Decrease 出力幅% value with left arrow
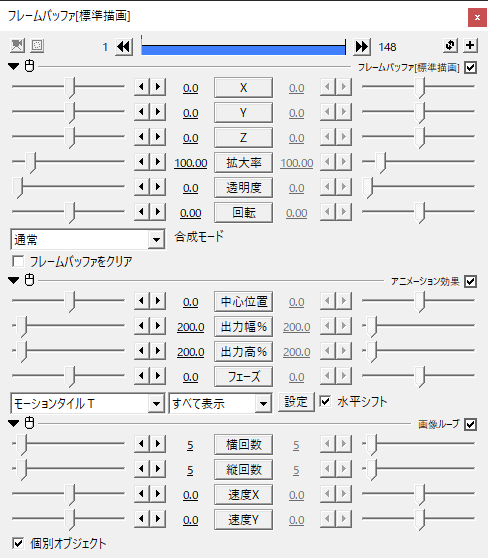This screenshot has height=558, width=488. click(142, 326)
